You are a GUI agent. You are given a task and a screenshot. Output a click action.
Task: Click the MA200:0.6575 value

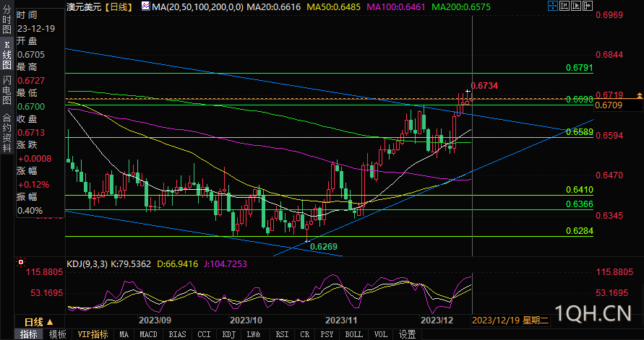coord(461,6)
